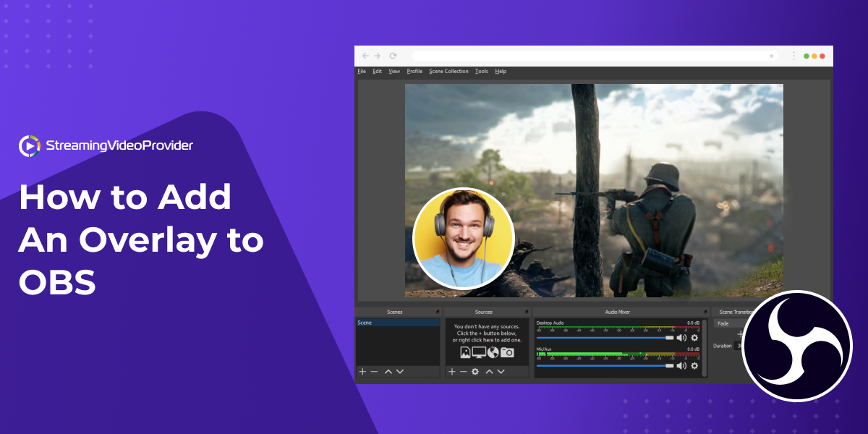Adjust the Mic/Aux volume slider
Viewport: 868px width, 434px height.
click(x=605, y=366)
